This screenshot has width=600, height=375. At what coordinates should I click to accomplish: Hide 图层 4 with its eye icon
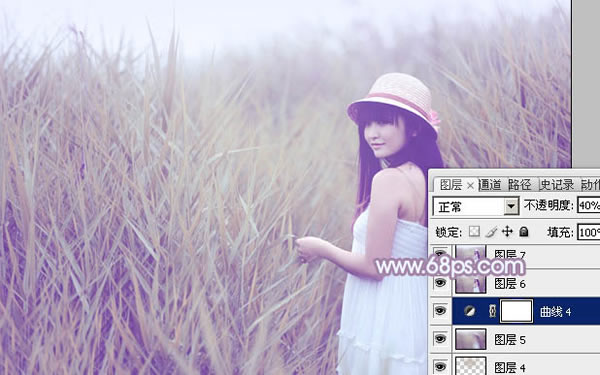click(x=440, y=367)
